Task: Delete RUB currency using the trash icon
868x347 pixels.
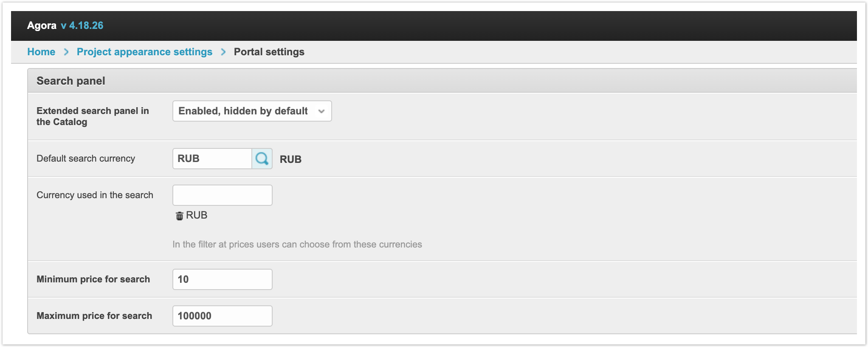Action: click(x=180, y=216)
